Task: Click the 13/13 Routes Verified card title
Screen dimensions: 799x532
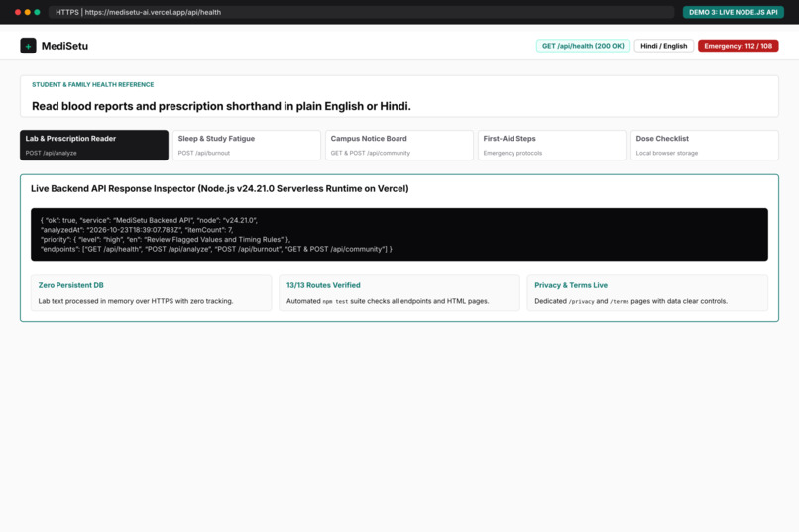Action: coord(323,285)
